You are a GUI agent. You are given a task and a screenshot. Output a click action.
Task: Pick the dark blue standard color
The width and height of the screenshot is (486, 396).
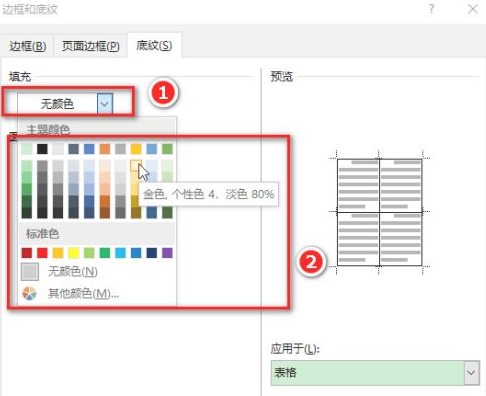[x=152, y=253]
